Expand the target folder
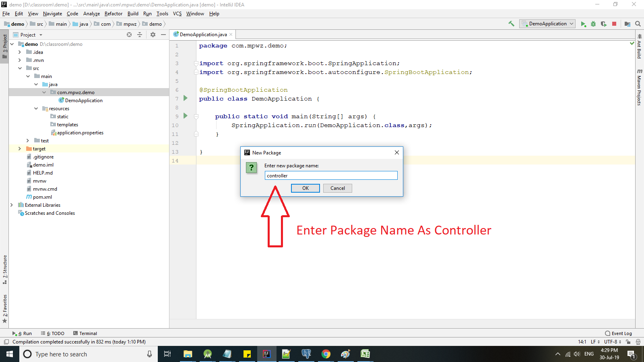The height and width of the screenshot is (362, 644). [20, 149]
